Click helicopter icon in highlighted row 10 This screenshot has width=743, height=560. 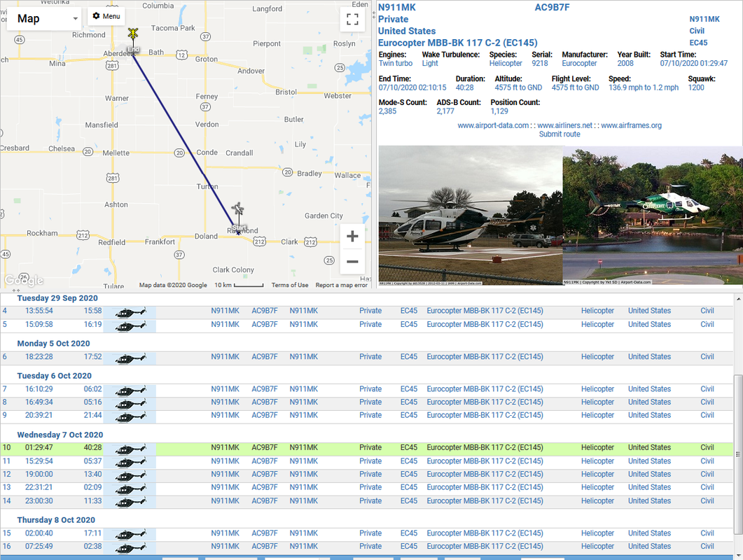click(x=130, y=448)
